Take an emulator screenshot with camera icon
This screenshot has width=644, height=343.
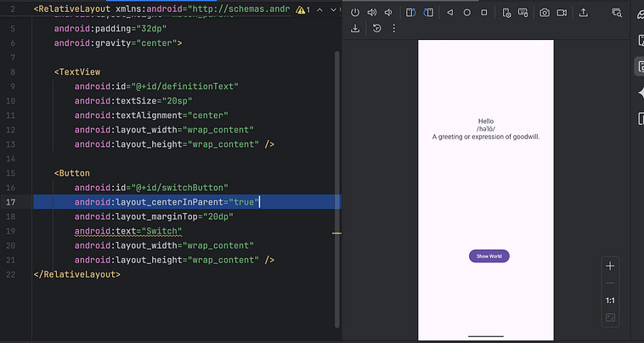(x=545, y=13)
